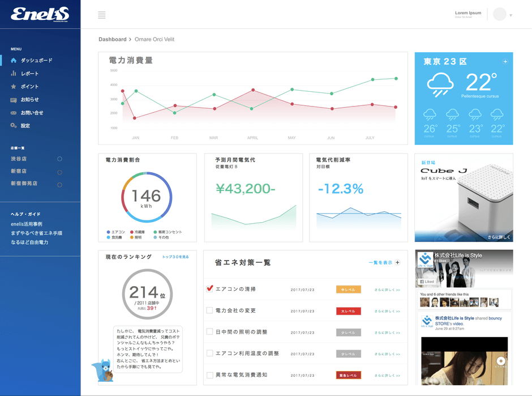Click the dashboard home icon in sidebar

point(14,60)
